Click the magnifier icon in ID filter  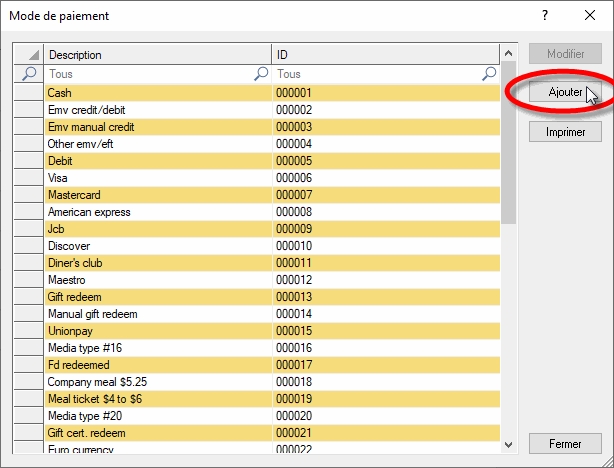point(489,74)
